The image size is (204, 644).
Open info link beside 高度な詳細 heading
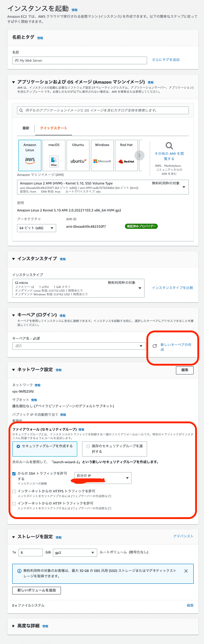45,626
